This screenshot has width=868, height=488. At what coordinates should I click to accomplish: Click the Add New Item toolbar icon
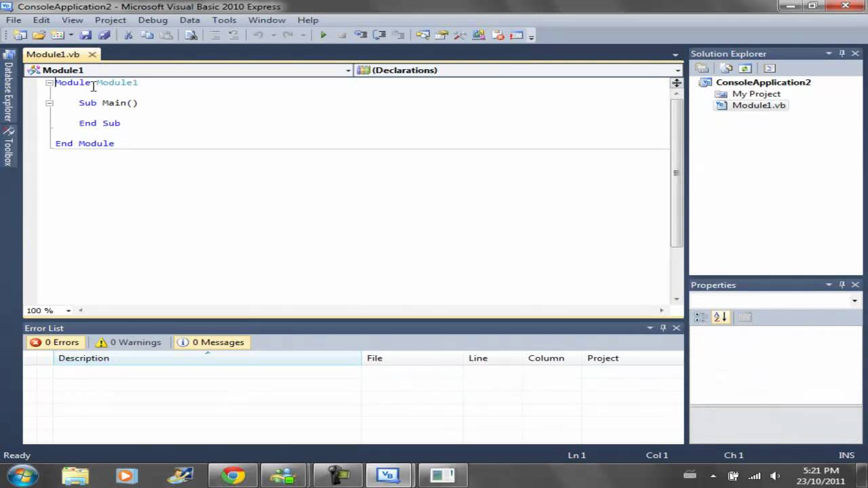[57, 35]
